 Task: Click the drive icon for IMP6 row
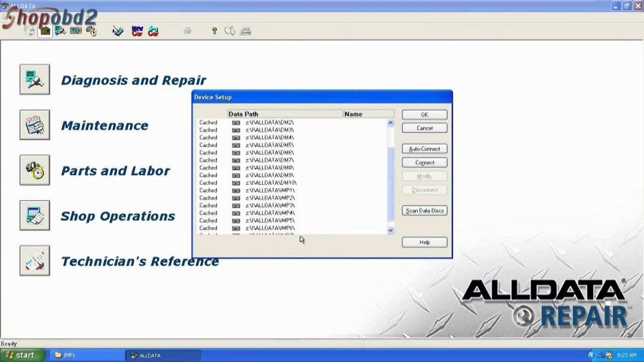(236, 228)
